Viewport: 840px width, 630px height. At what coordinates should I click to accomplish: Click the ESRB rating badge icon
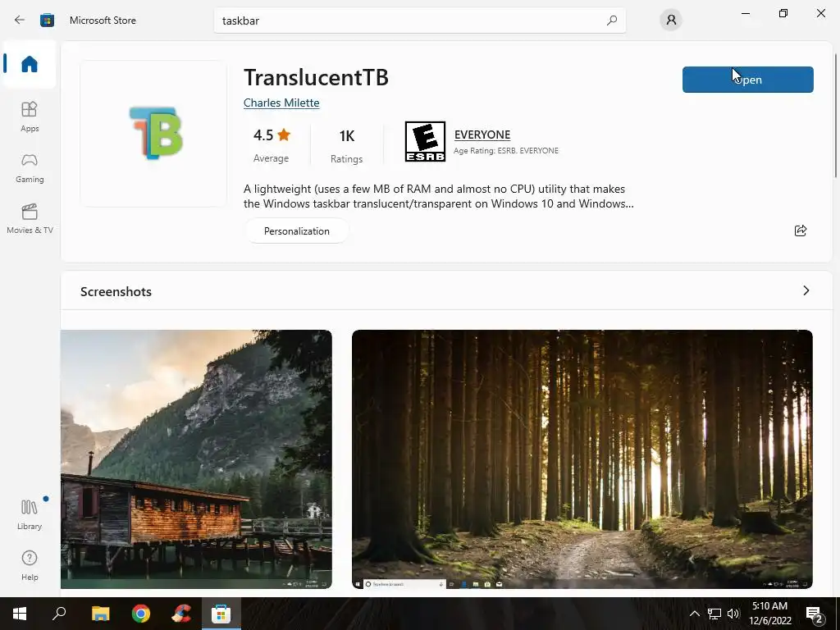[x=425, y=141]
